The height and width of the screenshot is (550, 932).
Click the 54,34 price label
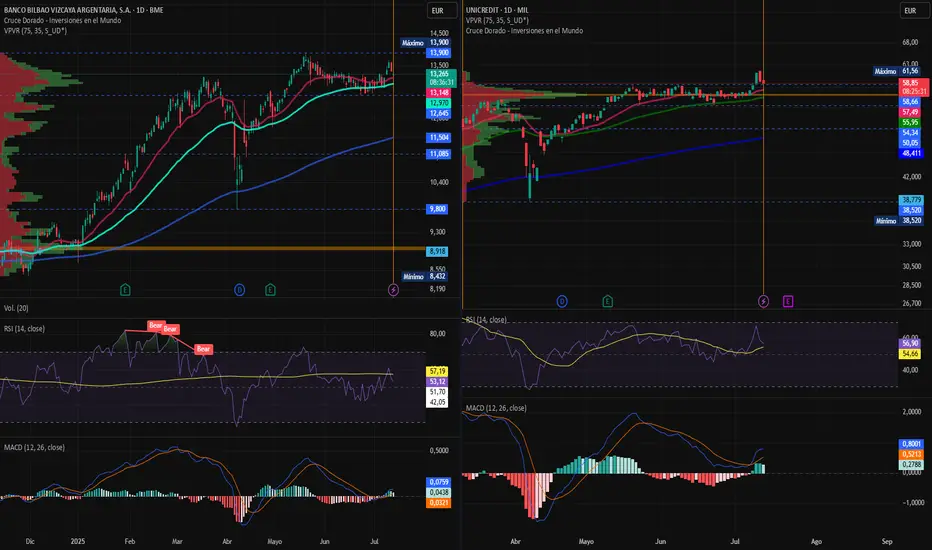(910, 133)
